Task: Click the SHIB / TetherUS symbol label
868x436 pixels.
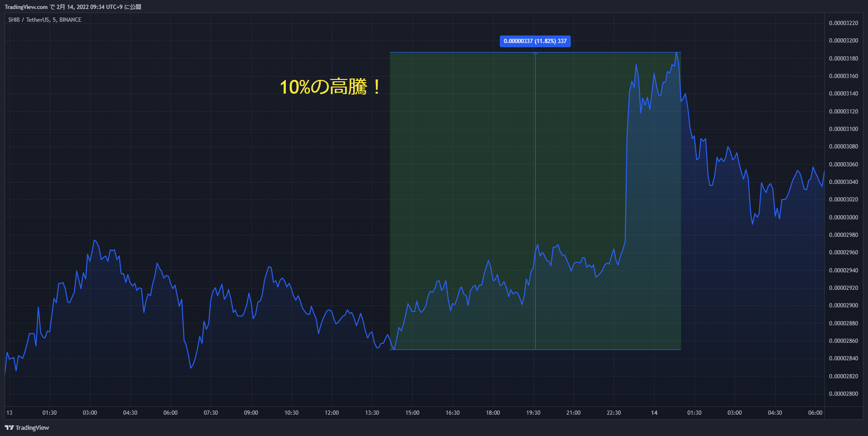Action: [45, 20]
